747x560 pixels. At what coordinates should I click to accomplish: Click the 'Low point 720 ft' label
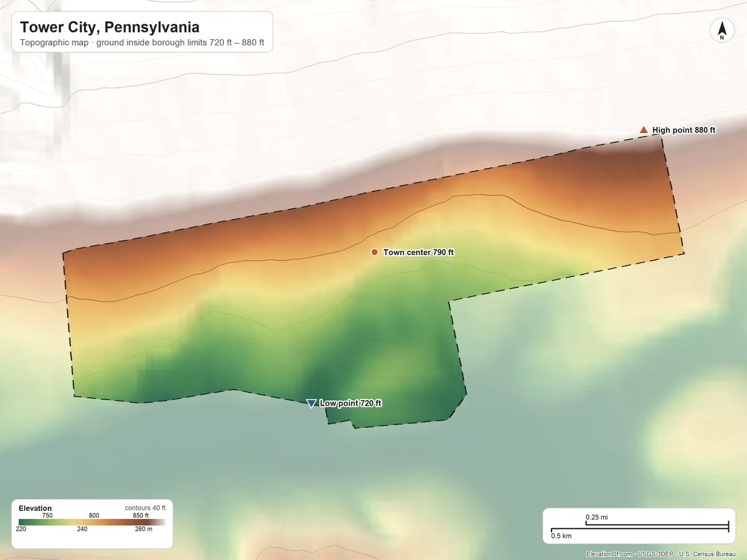point(350,403)
